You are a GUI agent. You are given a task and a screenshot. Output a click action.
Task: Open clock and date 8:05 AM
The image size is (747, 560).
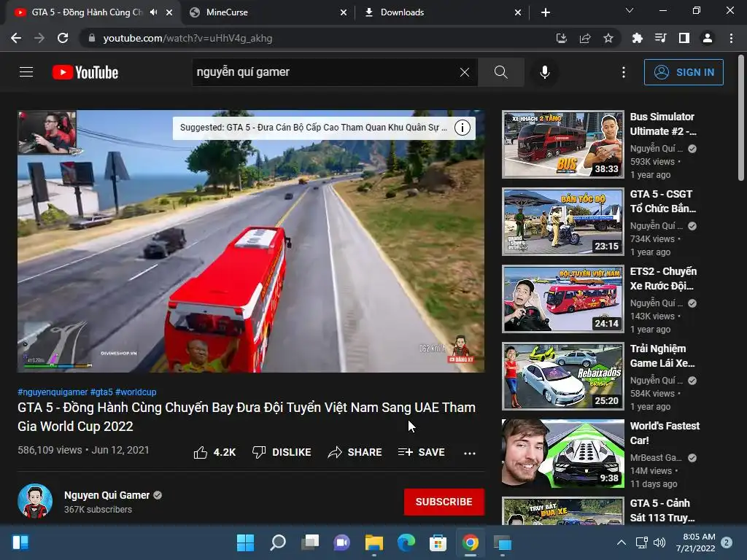[x=695, y=542]
